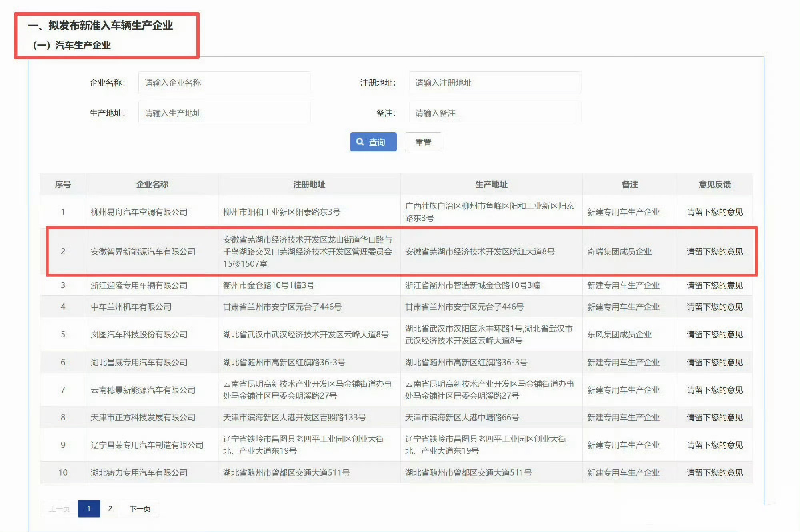Click 上一页 previous page button
The width and height of the screenshot is (800, 532).
[x=59, y=508]
